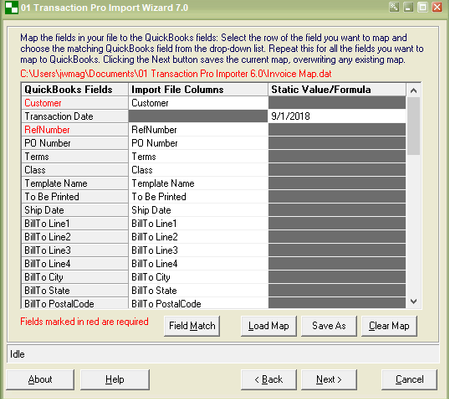Screen dimensions: 449x399
Task: Open the Load Map dialog
Action: click(268, 326)
